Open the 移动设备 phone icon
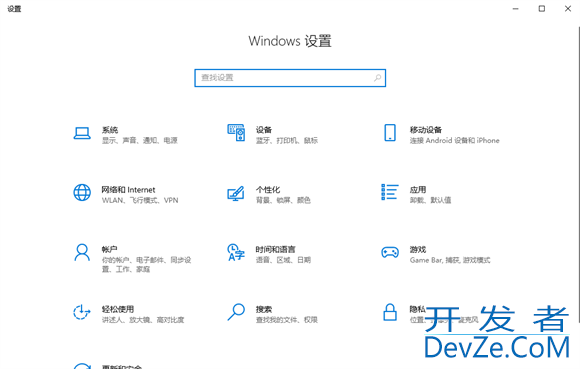Image resolution: width=580 pixels, height=369 pixels. pyautogui.click(x=390, y=133)
